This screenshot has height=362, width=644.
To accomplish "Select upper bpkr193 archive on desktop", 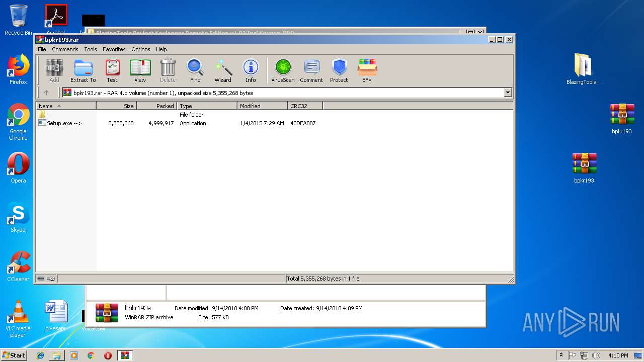I will tap(622, 119).
